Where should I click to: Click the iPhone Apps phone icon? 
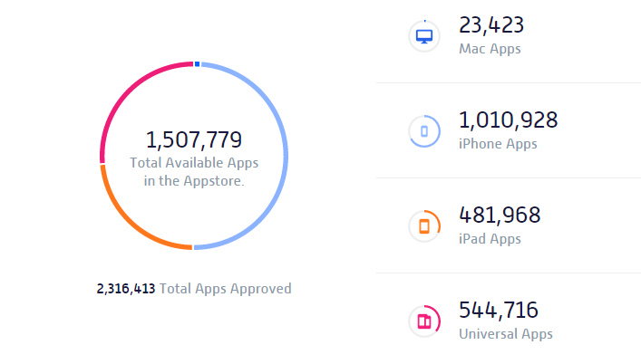point(424,131)
